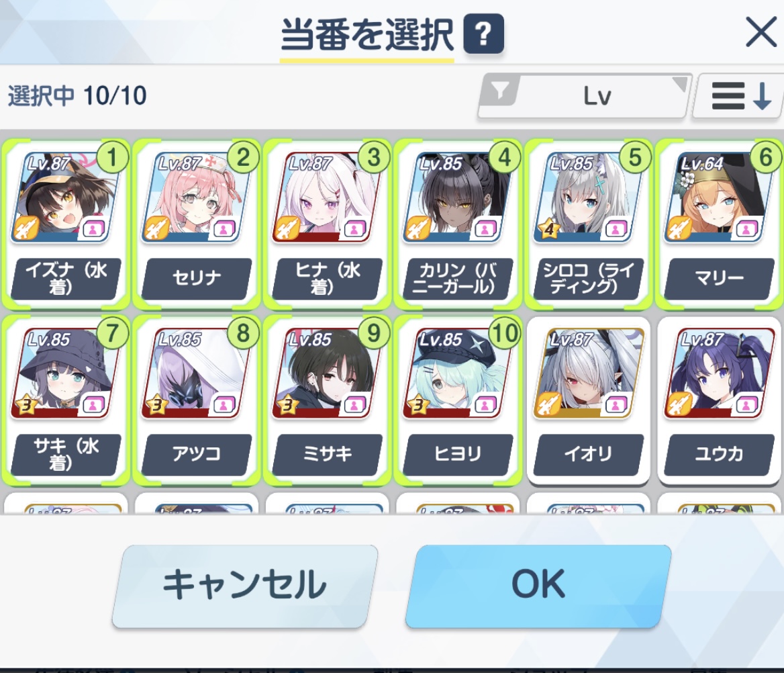The image size is (784, 673).
Task: Deselect ヒナ (水着) character card
Action: [327, 224]
